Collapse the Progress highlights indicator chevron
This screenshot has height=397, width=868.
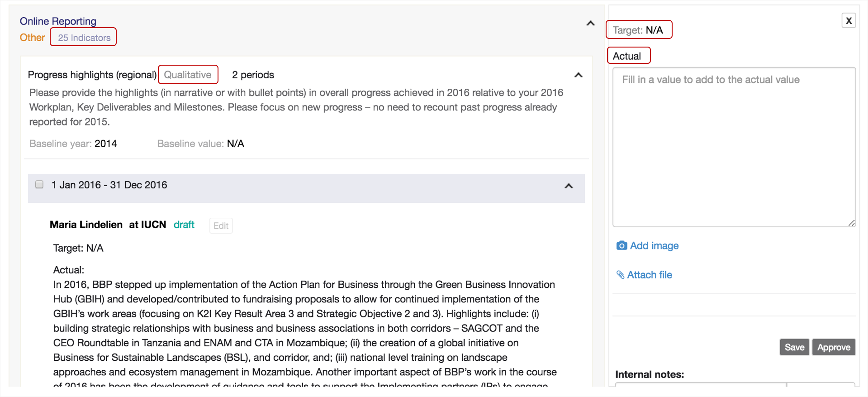click(578, 75)
